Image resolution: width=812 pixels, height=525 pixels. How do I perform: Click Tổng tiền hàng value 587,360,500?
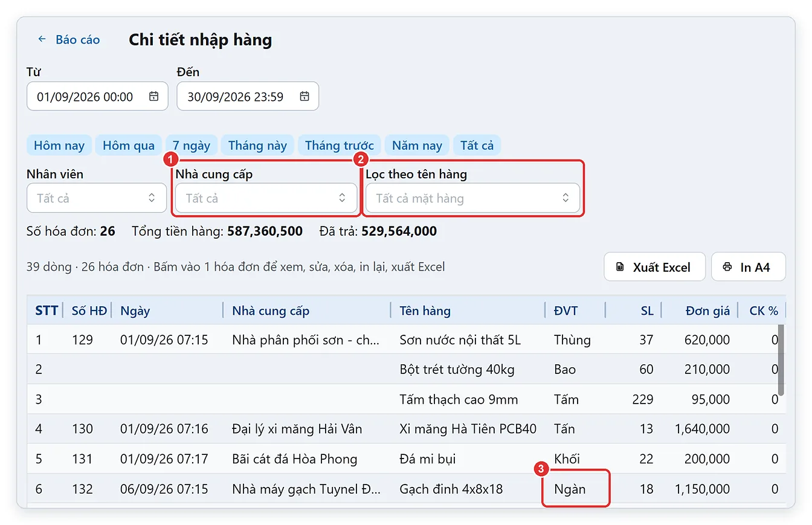(265, 231)
